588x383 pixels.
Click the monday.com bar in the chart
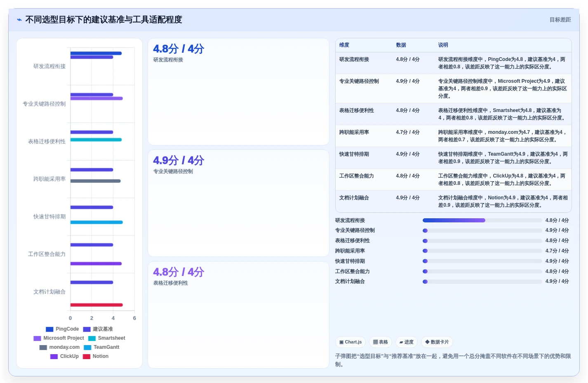(96, 181)
